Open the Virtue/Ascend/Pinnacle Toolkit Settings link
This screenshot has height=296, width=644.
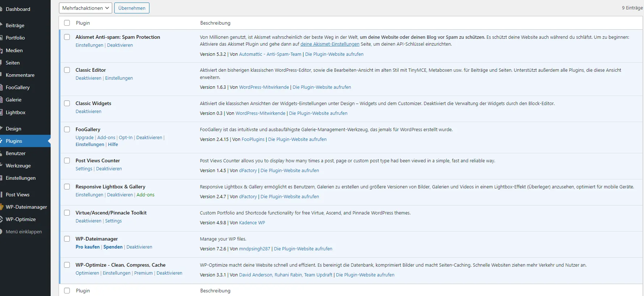click(x=113, y=221)
